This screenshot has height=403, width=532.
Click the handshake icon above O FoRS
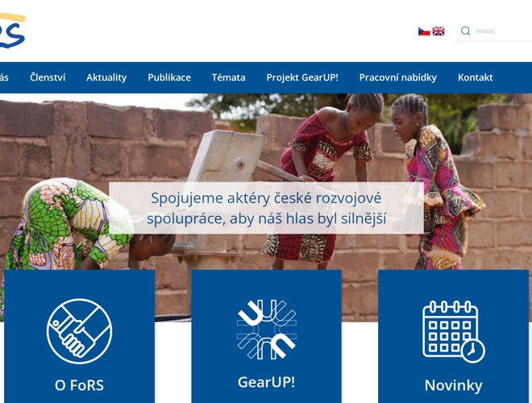pos(79,331)
